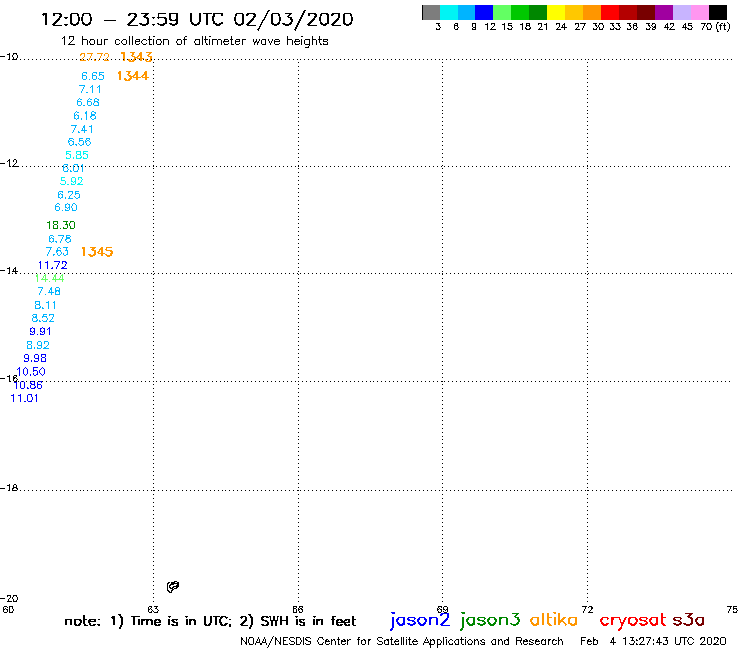Click the 24 label under the color scale
The width and height of the screenshot is (740, 650).
tap(561, 26)
